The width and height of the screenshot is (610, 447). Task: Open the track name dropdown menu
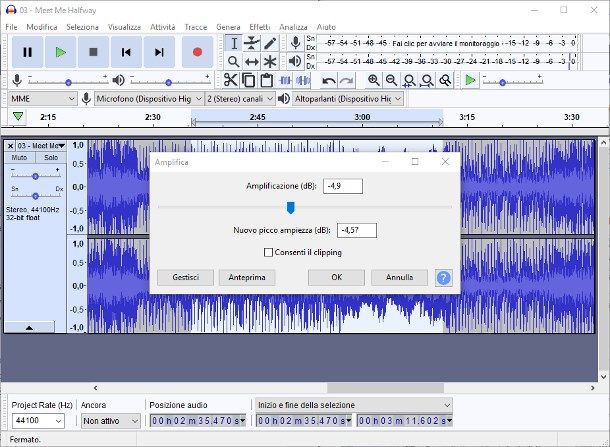41,146
